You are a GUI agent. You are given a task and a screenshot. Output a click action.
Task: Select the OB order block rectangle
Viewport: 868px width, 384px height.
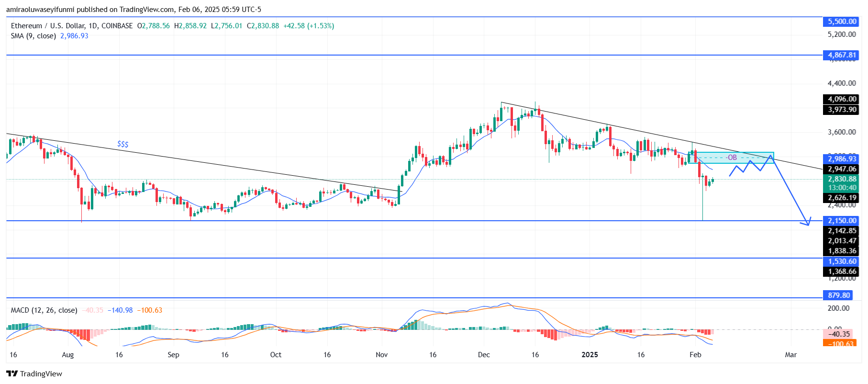point(734,158)
